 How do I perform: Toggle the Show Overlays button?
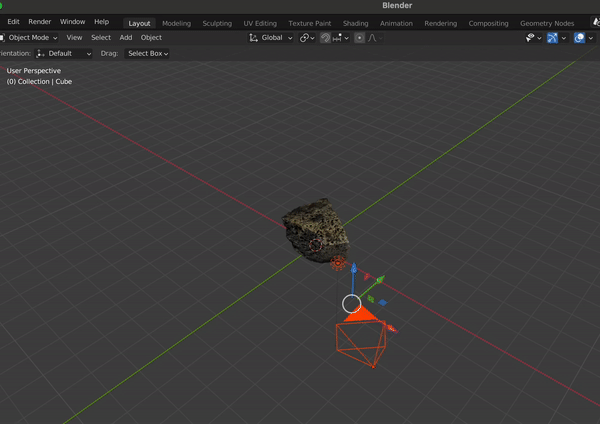[x=579, y=38]
